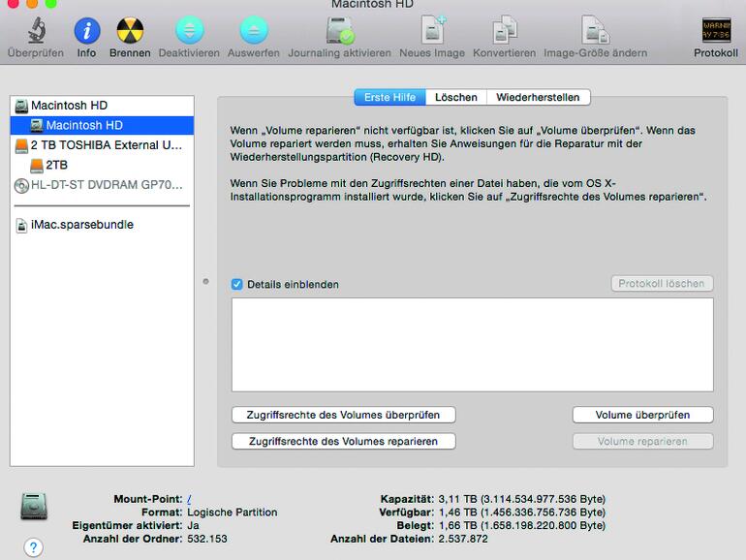Click the green zoom window button
Image resolution: width=746 pixels, height=560 pixels.
point(51,4)
